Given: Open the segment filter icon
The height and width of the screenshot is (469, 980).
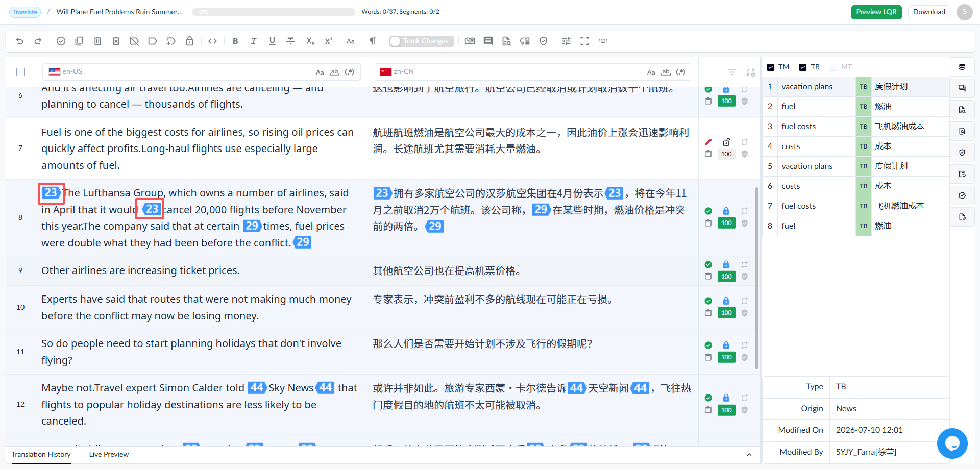Looking at the screenshot, I should [732, 72].
